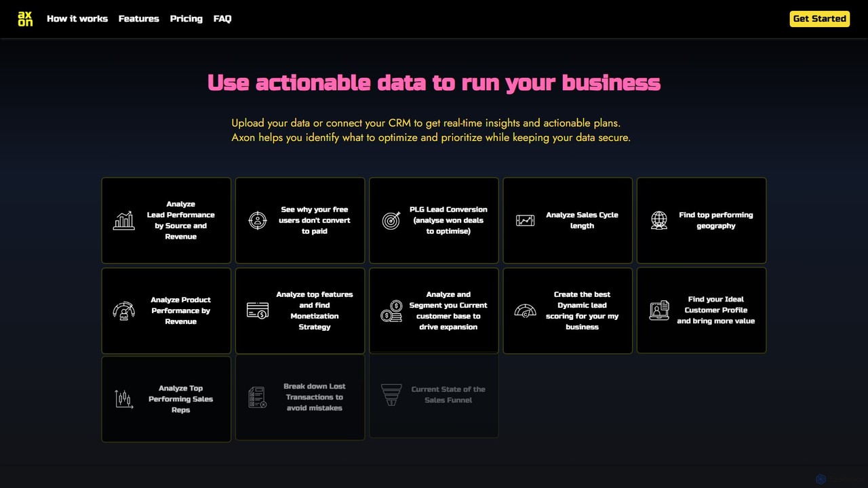Screen dimensions: 868x488
Task: Select the 'Find top performing geography' text
Action: (x=716, y=220)
